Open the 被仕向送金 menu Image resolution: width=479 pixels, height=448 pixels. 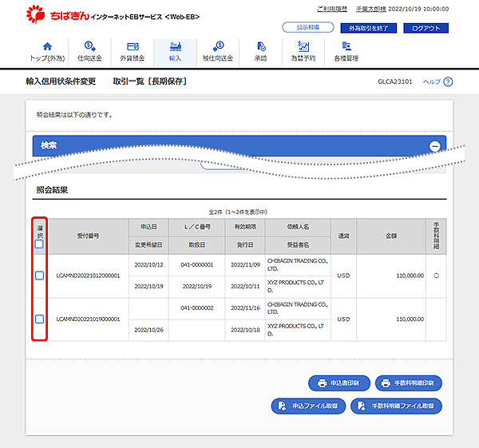(x=218, y=52)
